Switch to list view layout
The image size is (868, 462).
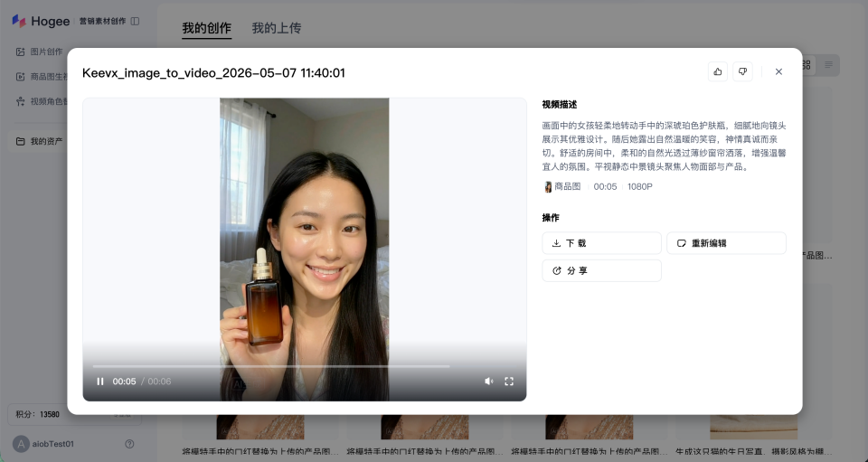tap(829, 65)
